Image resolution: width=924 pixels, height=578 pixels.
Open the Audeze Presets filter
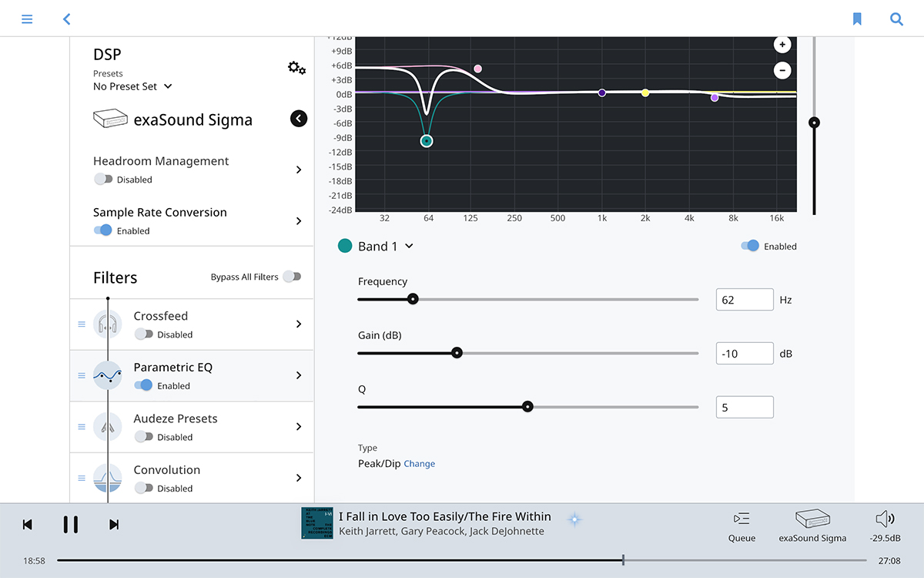pyautogui.click(x=192, y=427)
